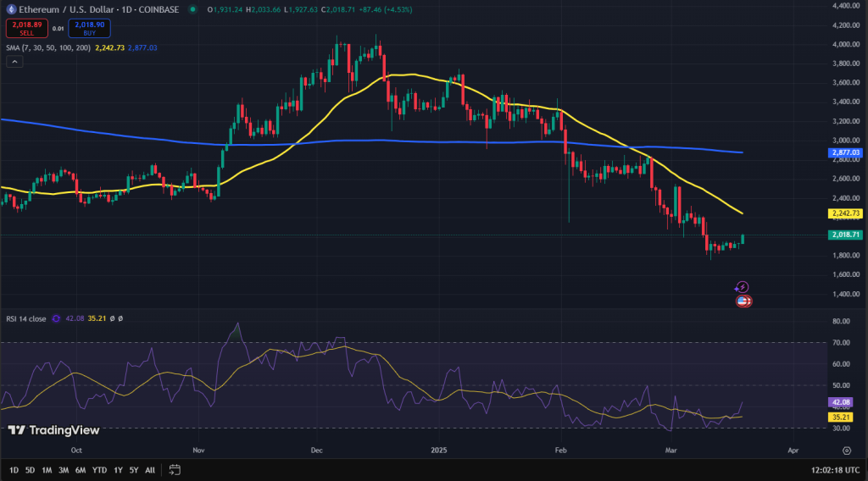Click the purple 42.08 RSI axis label
Screen dimensions: 868x481
click(841, 402)
